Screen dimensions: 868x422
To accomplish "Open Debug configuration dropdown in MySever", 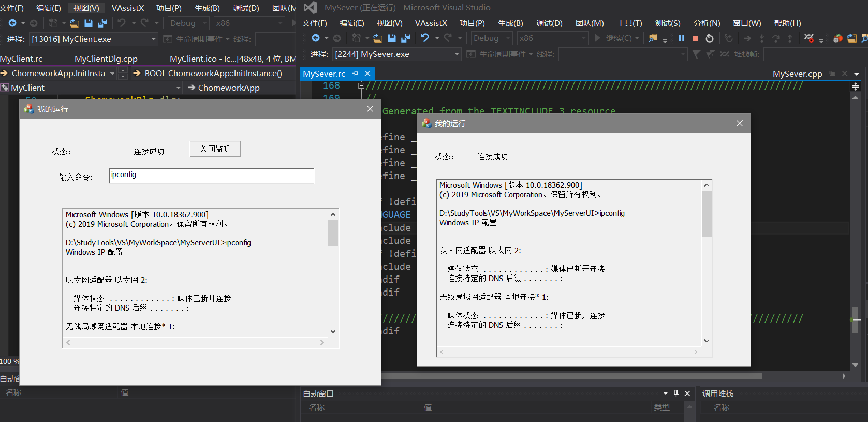I will click(x=491, y=38).
